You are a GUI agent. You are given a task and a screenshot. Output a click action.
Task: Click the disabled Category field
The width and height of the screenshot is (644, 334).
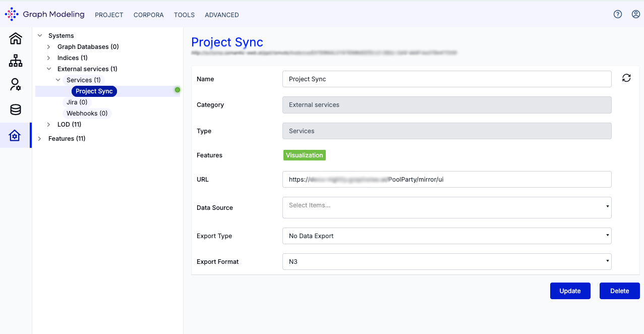[x=447, y=104]
